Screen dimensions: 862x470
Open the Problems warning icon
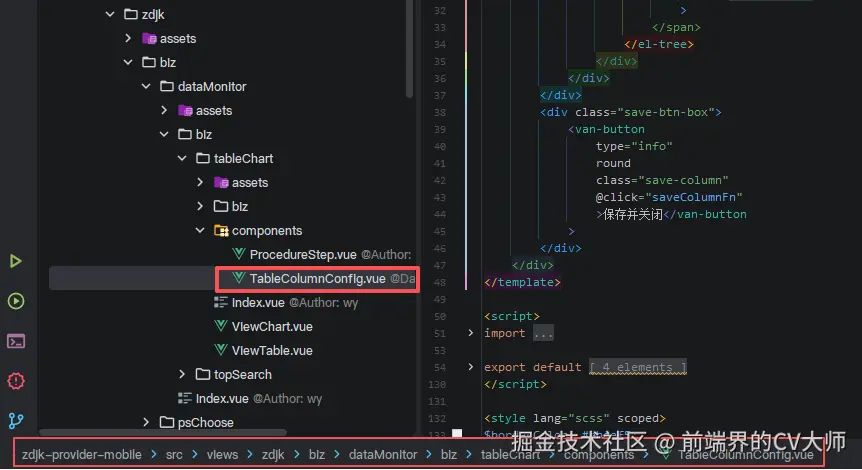pos(16,381)
